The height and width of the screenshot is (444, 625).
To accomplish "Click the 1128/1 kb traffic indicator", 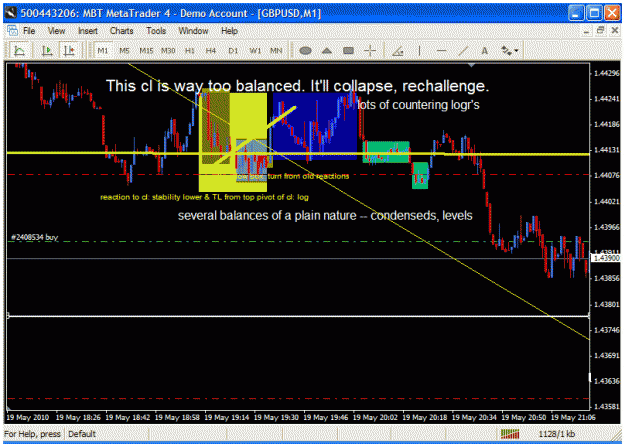I will 556,434.
